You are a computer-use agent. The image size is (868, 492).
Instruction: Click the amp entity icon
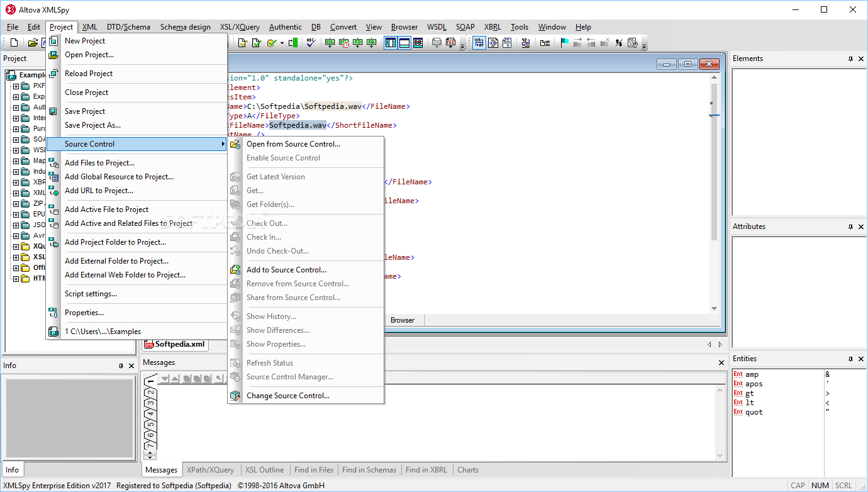tap(738, 374)
